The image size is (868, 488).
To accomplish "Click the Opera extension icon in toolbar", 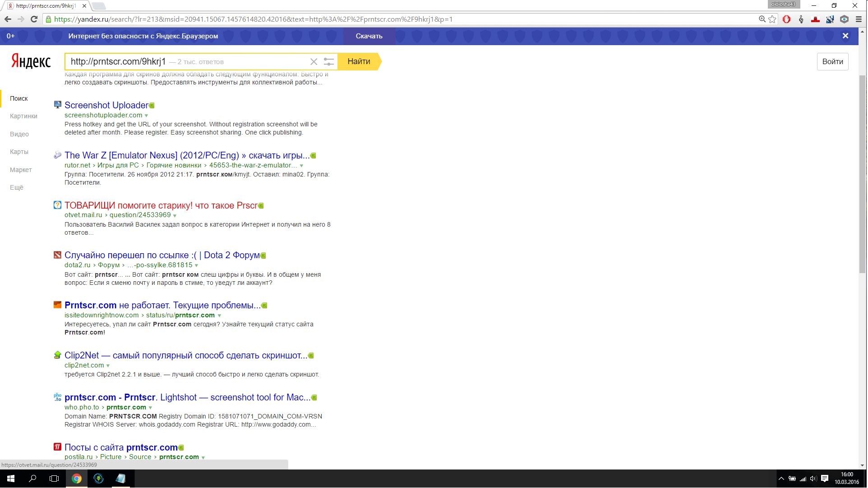I will tap(787, 19).
